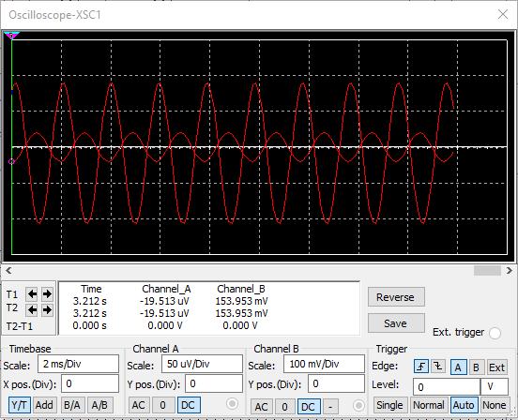This screenshot has height=420, width=518.
Task: Switch display mode to Add
Action: pyautogui.click(x=45, y=405)
